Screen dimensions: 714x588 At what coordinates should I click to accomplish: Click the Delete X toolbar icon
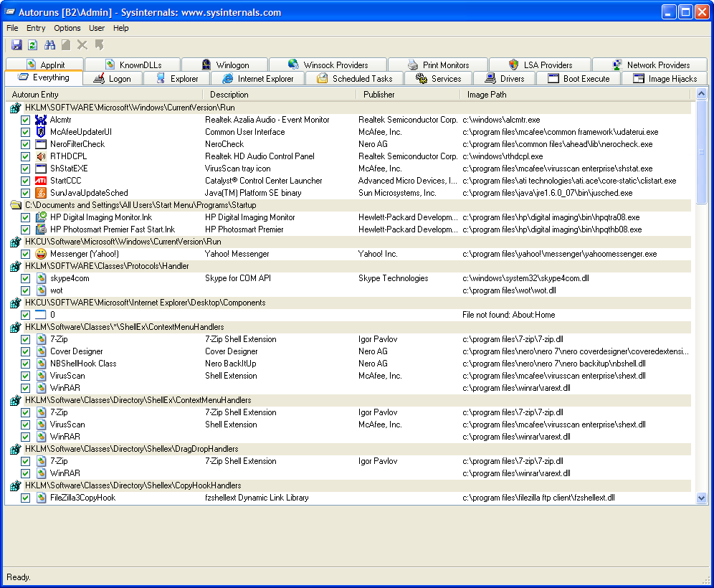(x=82, y=44)
